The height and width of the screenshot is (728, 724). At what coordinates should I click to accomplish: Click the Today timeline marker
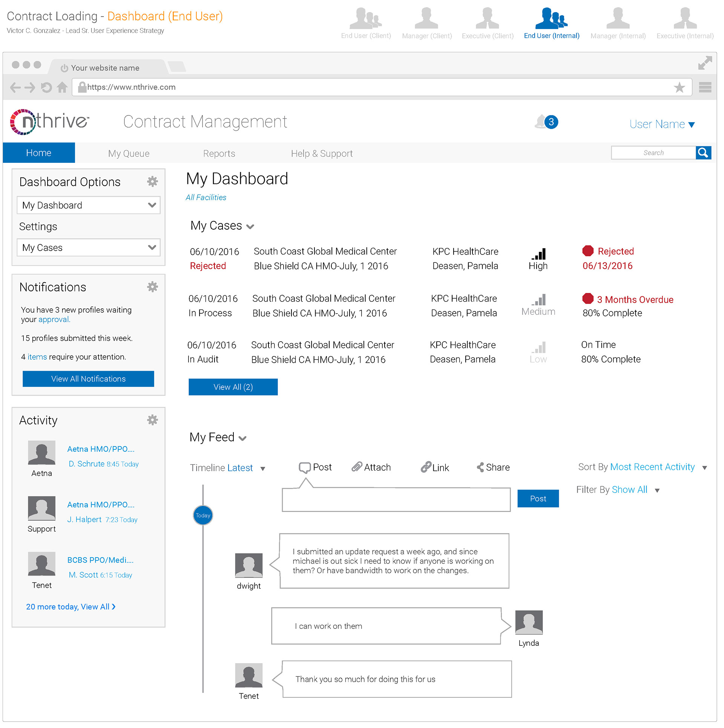(203, 515)
